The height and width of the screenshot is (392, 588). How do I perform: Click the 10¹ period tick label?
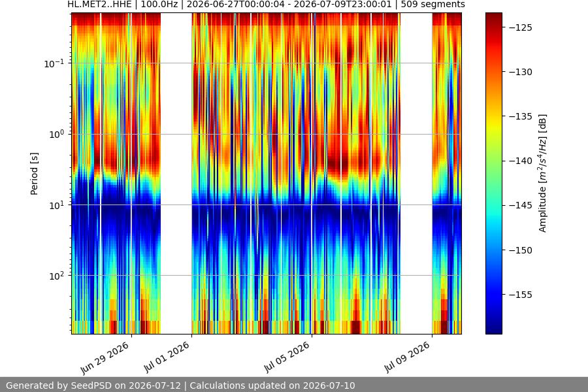click(56, 205)
